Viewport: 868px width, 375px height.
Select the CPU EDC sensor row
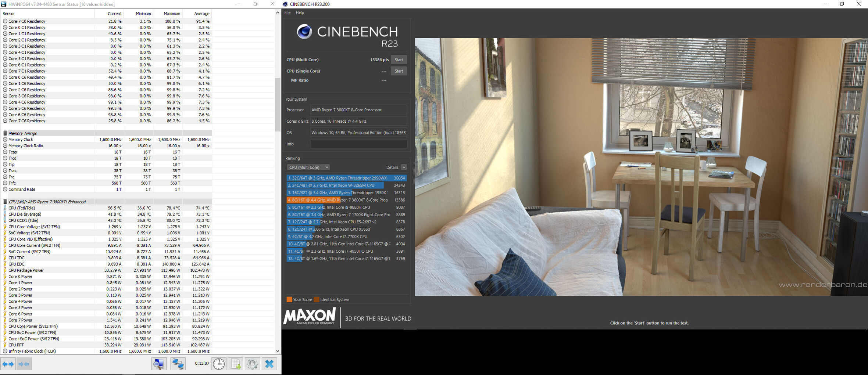107,264
